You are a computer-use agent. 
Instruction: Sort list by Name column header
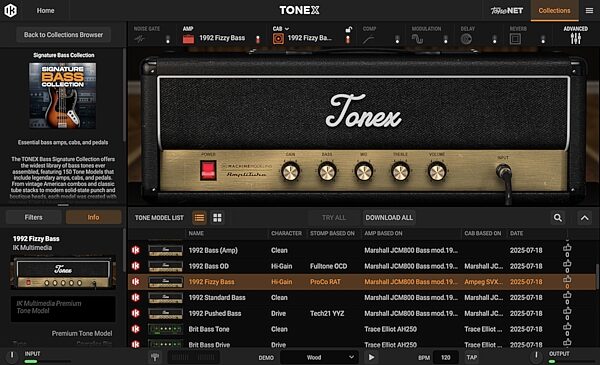(x=196, y=233)
